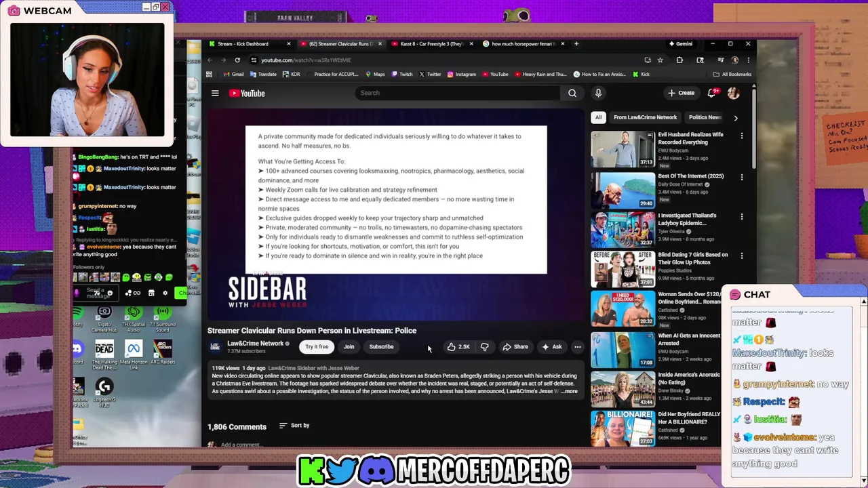This screenshot has height=488, width=868.
Task: Open the Evil Husband Realizes Wife thumbnail
Action: (623, 148)
